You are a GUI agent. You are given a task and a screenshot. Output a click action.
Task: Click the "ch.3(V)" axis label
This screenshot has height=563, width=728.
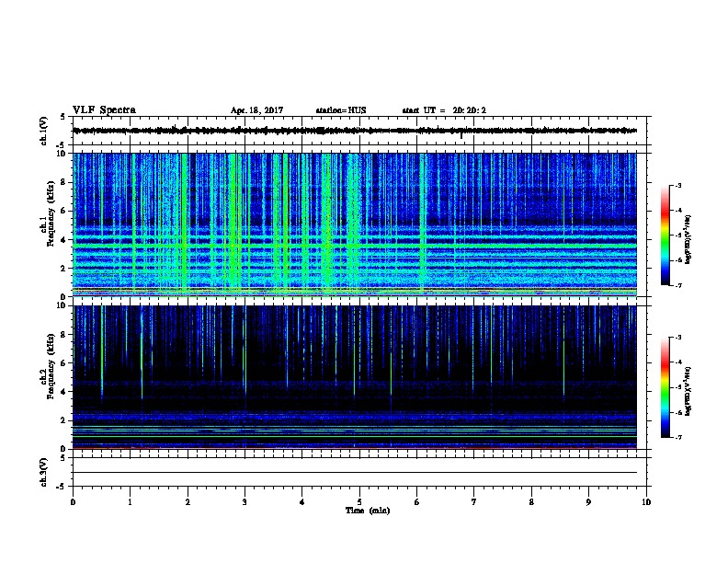point(44,472)
